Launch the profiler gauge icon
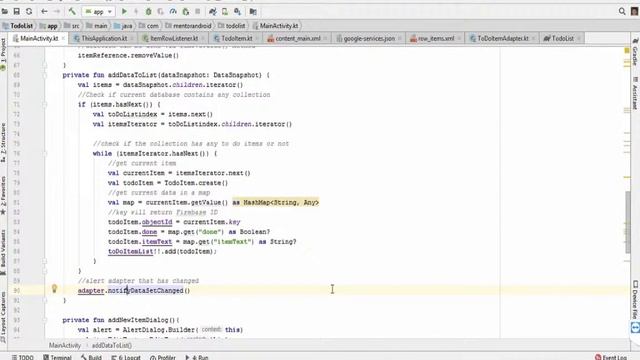640x360 pixels. (x=173, y=12)
